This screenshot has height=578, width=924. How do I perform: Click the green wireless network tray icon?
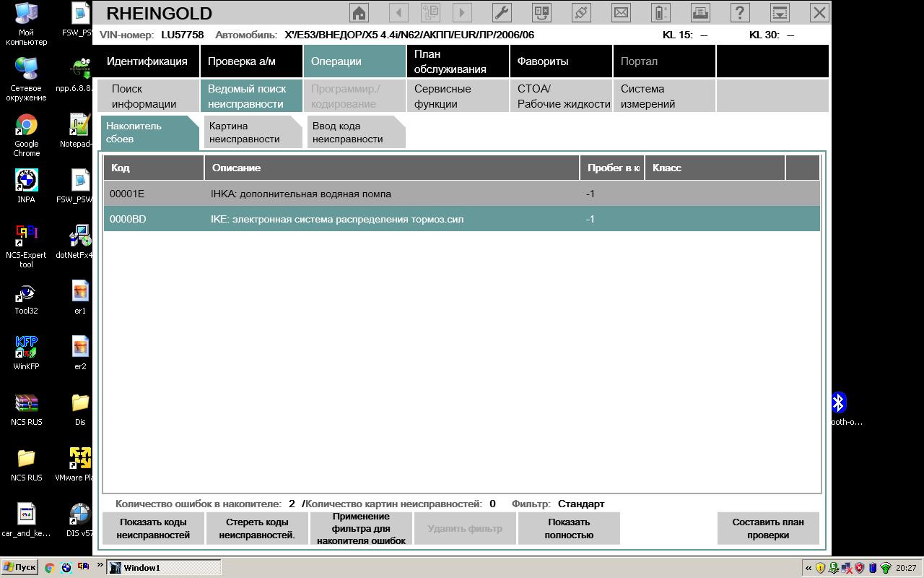click(x=885, y=568)
